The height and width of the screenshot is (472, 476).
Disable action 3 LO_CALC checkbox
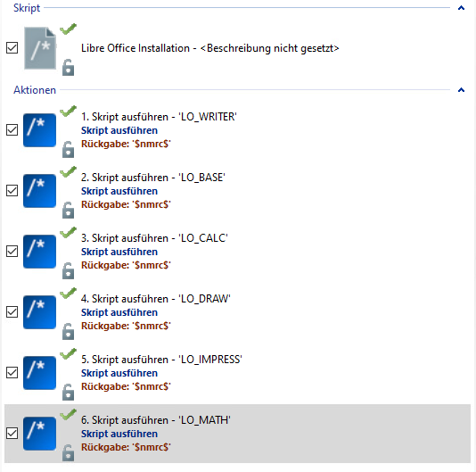[x=12, y=251]
